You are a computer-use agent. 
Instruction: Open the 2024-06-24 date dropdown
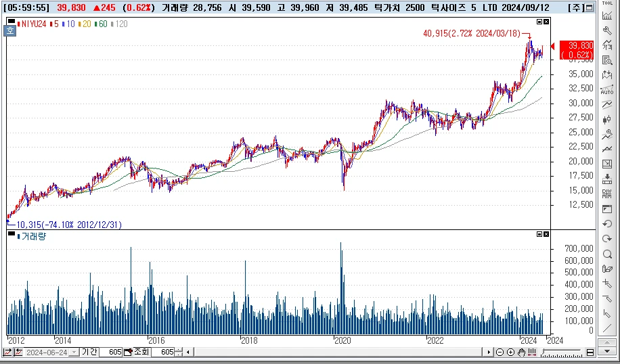click(74, 352)
